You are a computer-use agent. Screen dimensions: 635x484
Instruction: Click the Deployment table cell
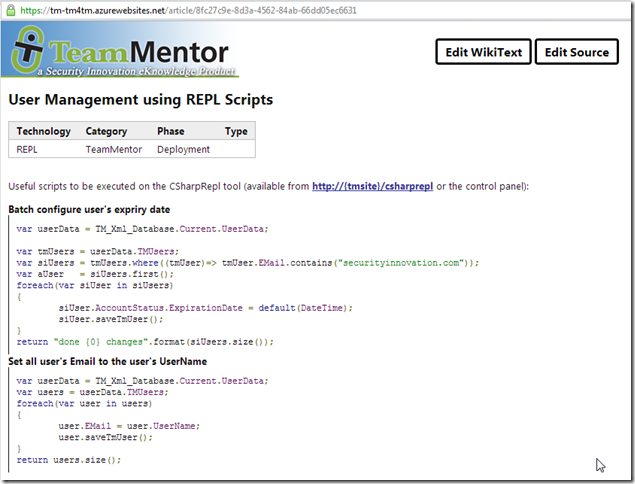183,149
